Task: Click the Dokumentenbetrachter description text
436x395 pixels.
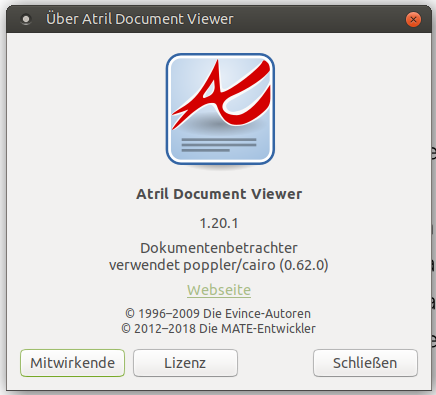Action: (x=219, y=248)
